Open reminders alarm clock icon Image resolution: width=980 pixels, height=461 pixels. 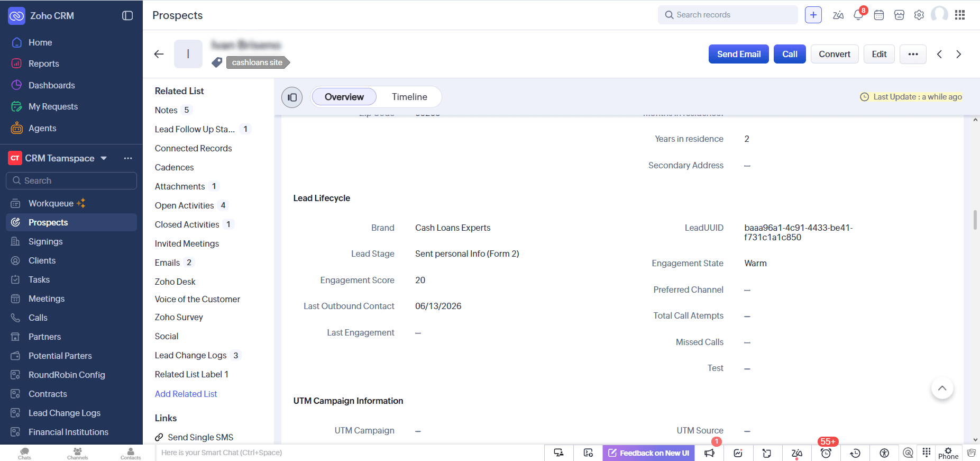826,453
